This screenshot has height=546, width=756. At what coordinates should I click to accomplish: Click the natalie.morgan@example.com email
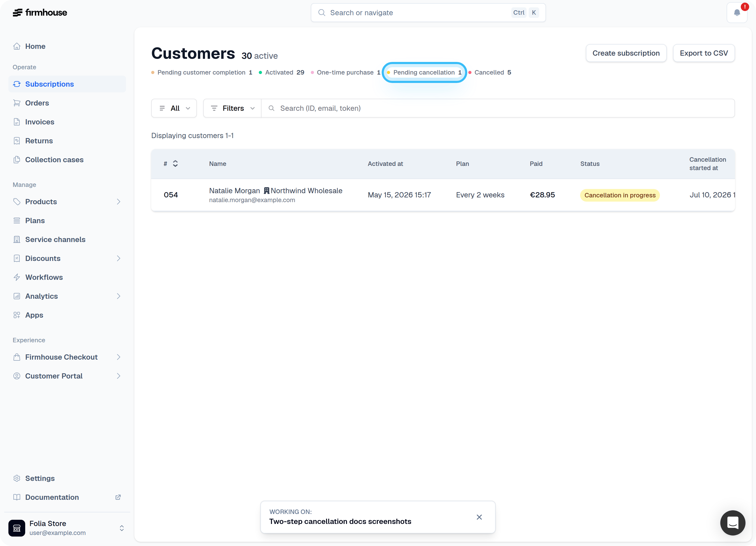tap(252, 200)
